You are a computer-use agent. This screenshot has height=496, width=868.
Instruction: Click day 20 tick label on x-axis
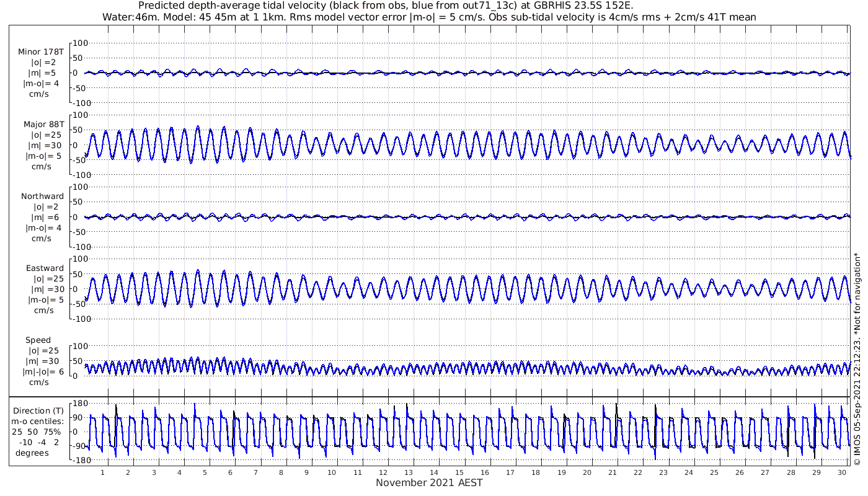587,472
